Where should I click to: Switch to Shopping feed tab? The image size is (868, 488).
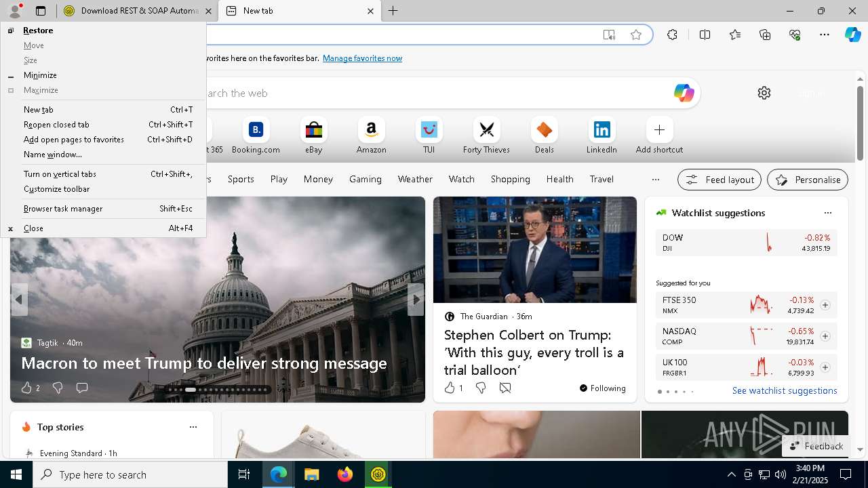(x=510, y=179)
